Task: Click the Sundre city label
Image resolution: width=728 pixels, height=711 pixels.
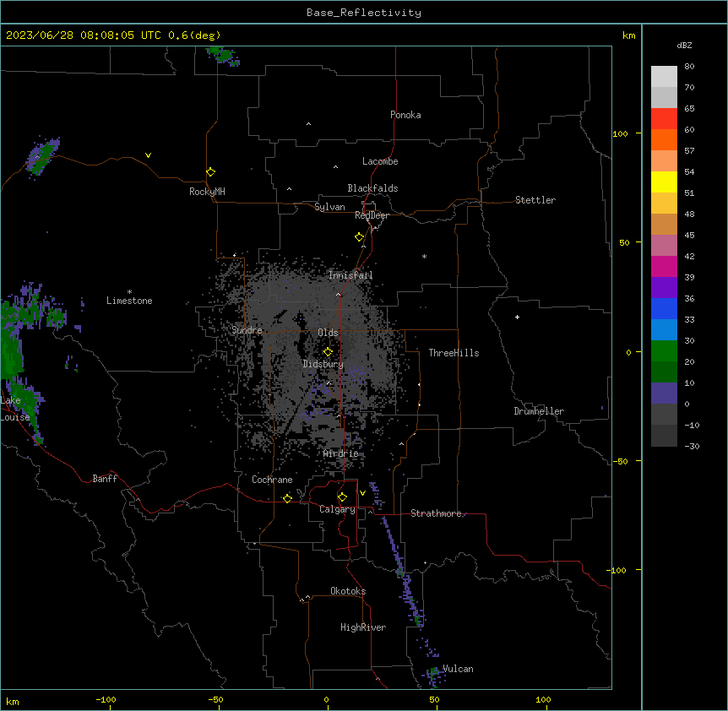Action: 247,330
